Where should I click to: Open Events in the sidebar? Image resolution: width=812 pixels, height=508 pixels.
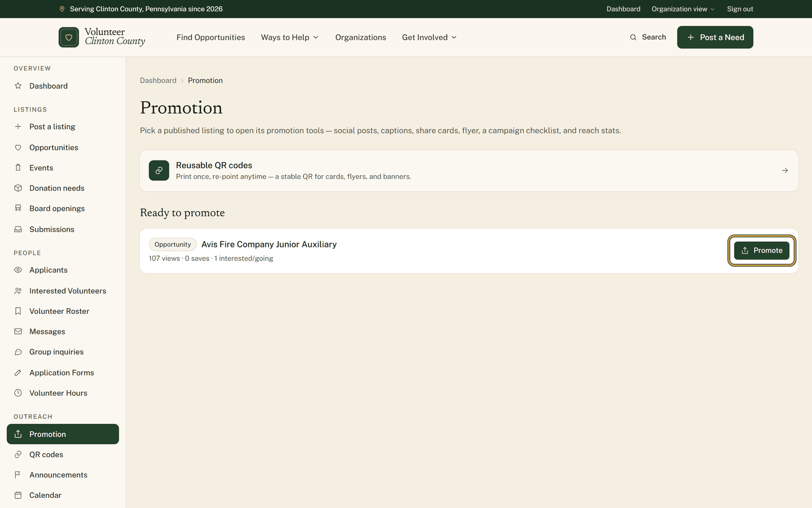(x=63, y=168)
